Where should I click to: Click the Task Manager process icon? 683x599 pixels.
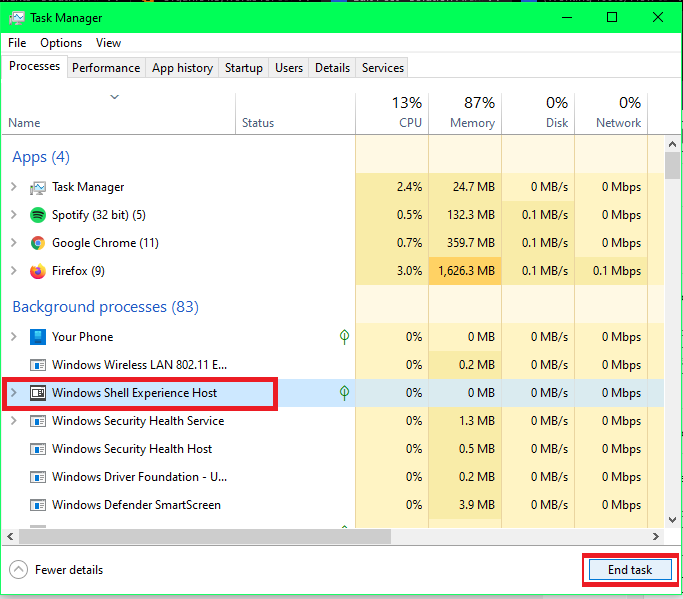pos(38,187)
